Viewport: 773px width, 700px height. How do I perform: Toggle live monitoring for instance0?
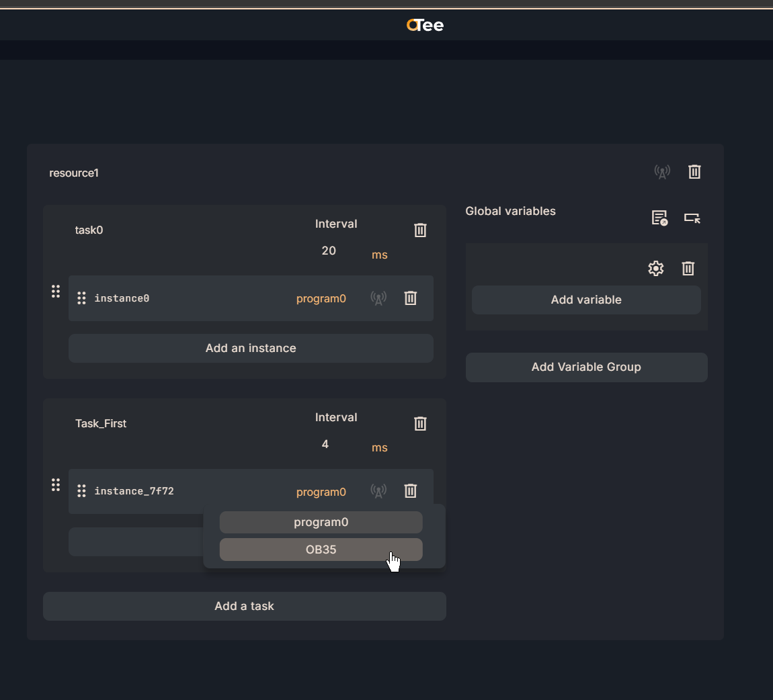point(378,298)
